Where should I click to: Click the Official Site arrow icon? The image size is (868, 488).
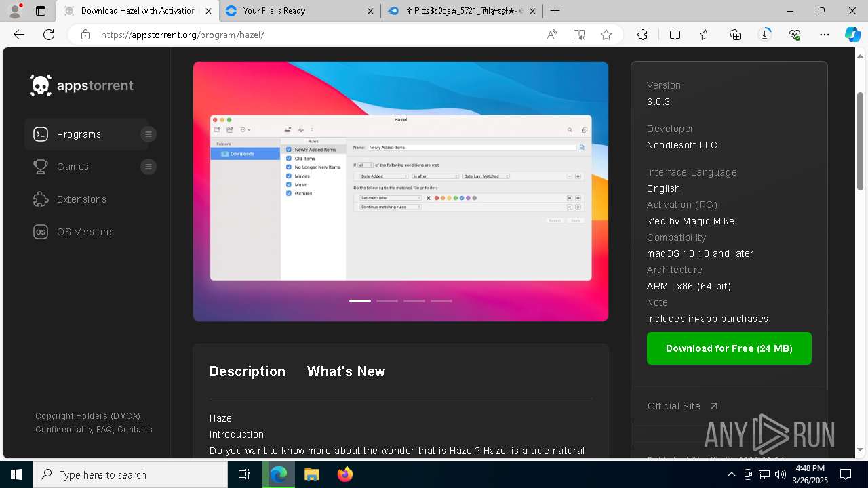(713, 406)
